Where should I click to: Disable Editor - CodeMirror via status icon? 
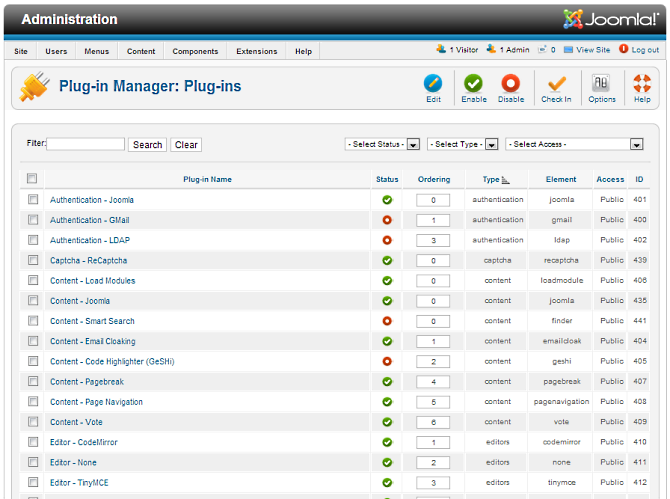click(387, 442)
